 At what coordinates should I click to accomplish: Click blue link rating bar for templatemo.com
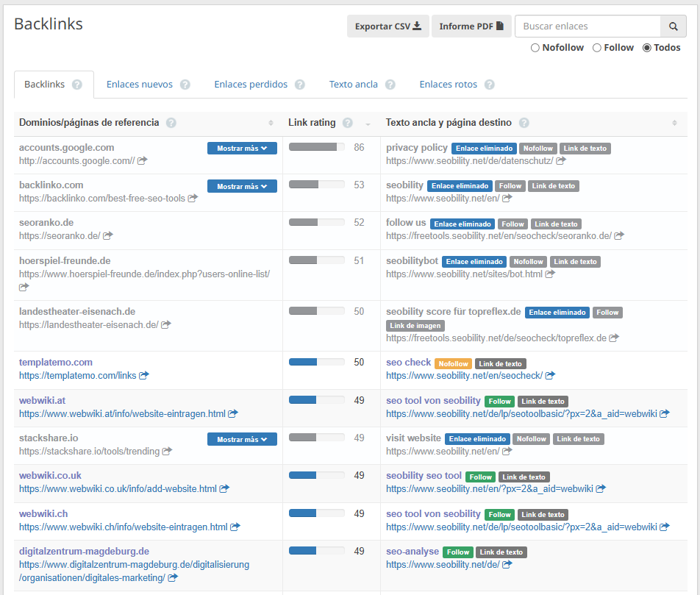pos(316,362)
